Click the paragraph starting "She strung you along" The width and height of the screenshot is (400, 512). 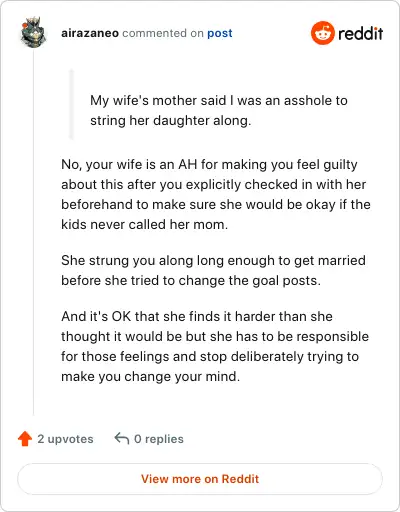pyautogui.click(x=213, y=270)
